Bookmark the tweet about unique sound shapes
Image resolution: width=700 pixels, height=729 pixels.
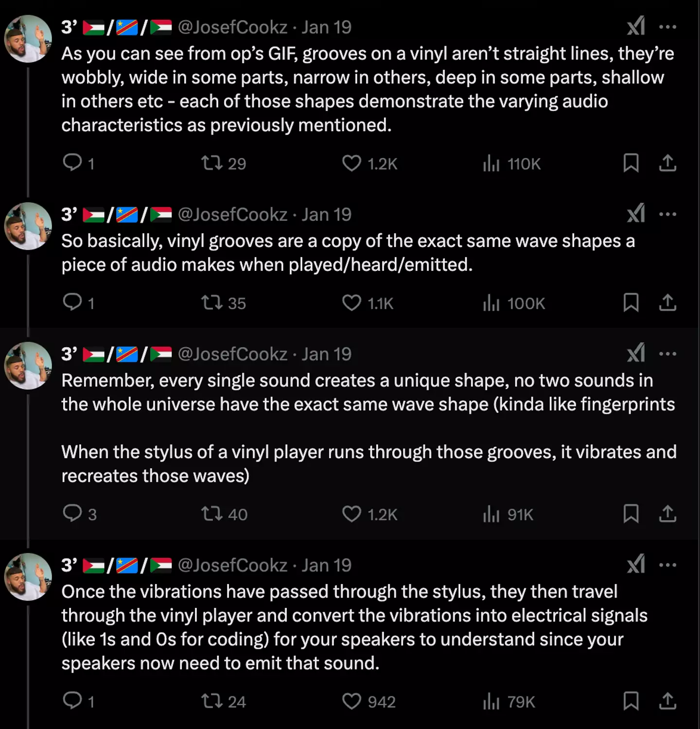(630, 514)
